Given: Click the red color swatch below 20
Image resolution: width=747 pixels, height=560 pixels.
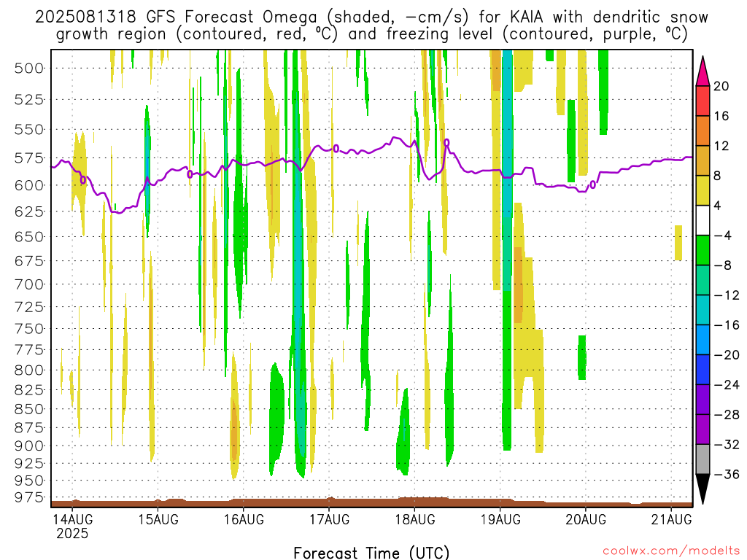Looking at the screenshot, I should pyautogui.click(x=703, y=101).
